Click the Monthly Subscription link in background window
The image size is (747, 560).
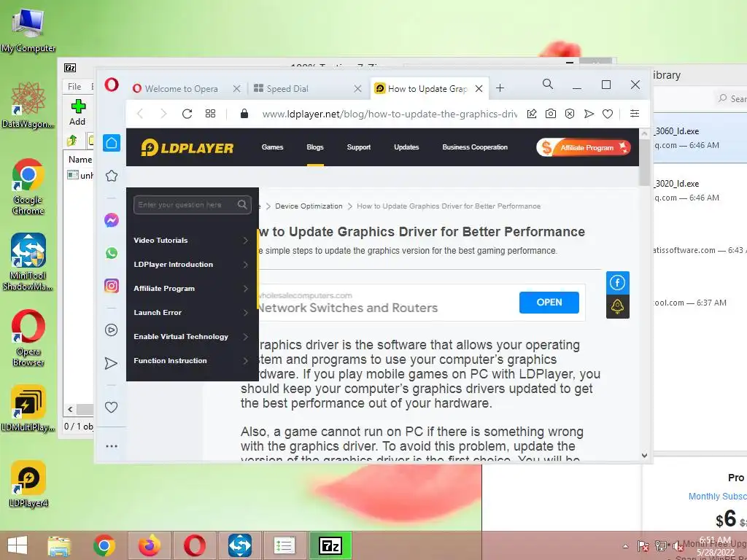click(718, 496)
